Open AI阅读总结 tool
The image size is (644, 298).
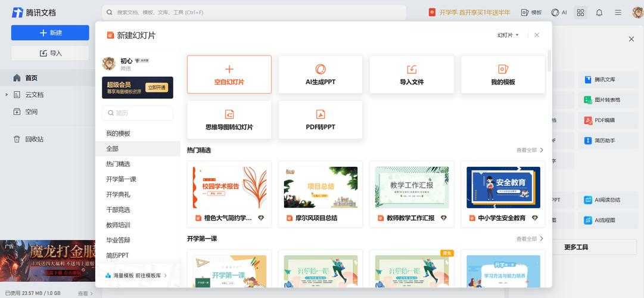coord(608,200)
